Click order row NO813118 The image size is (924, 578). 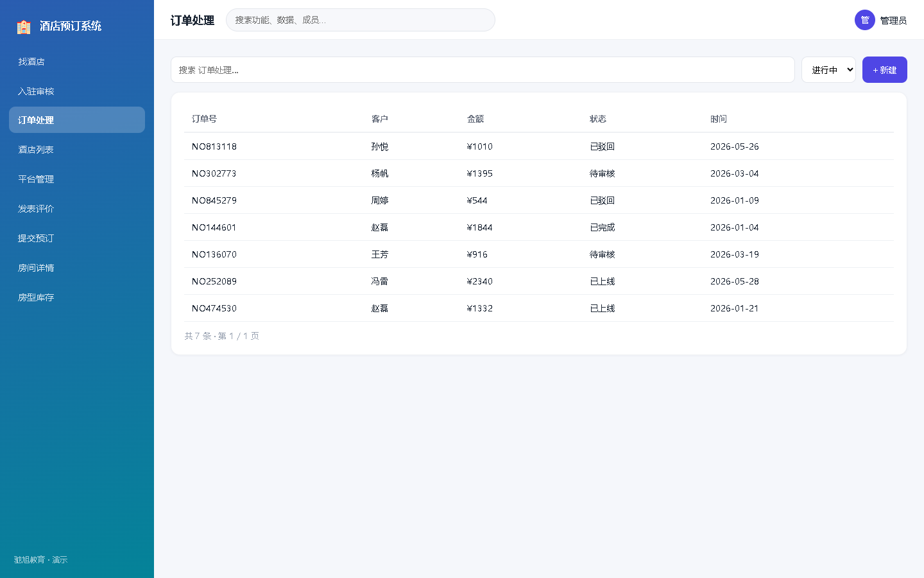pyautogui.click(x=538, y=146)
